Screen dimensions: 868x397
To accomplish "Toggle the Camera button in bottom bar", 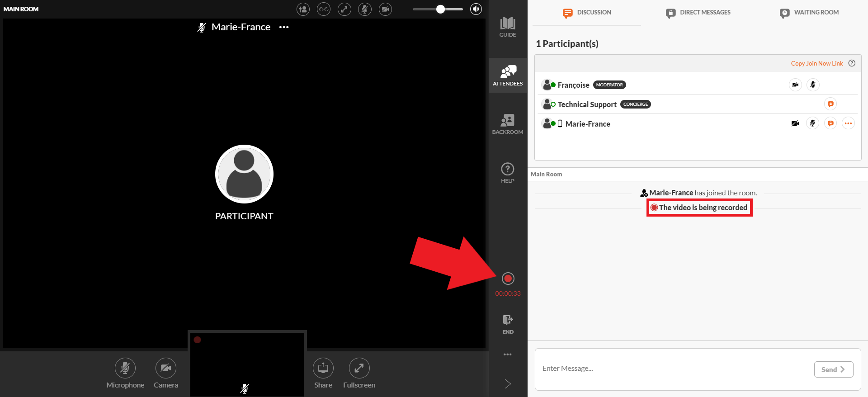I will (166, 373).
